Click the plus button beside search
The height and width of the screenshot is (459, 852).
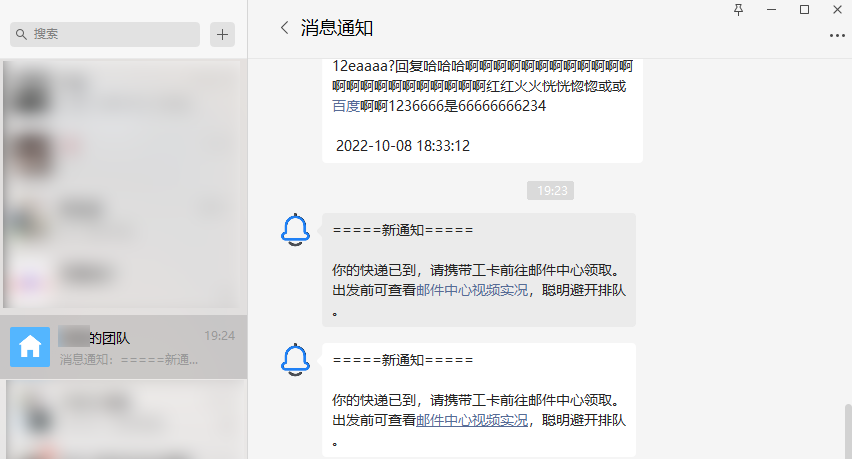point(222,35)
